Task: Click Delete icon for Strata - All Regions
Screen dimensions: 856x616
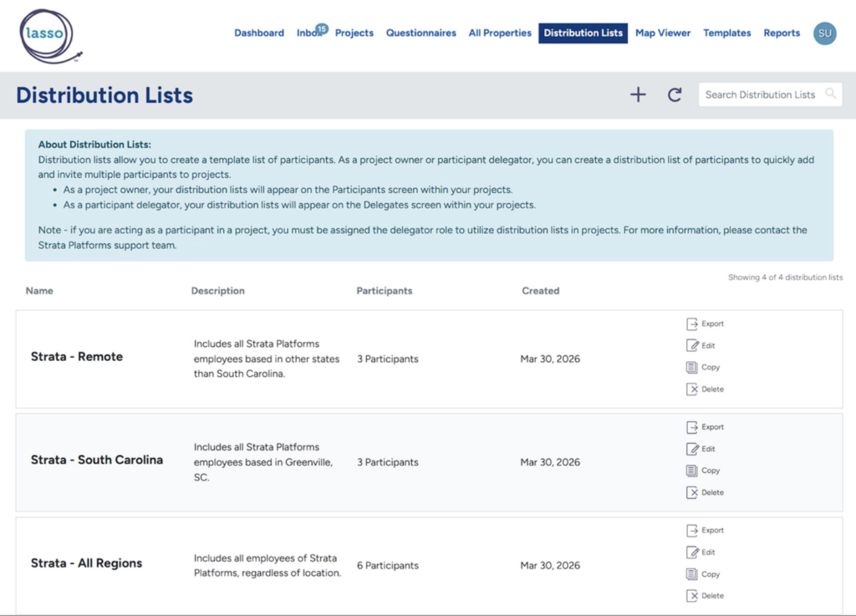Action: (691, 595)
